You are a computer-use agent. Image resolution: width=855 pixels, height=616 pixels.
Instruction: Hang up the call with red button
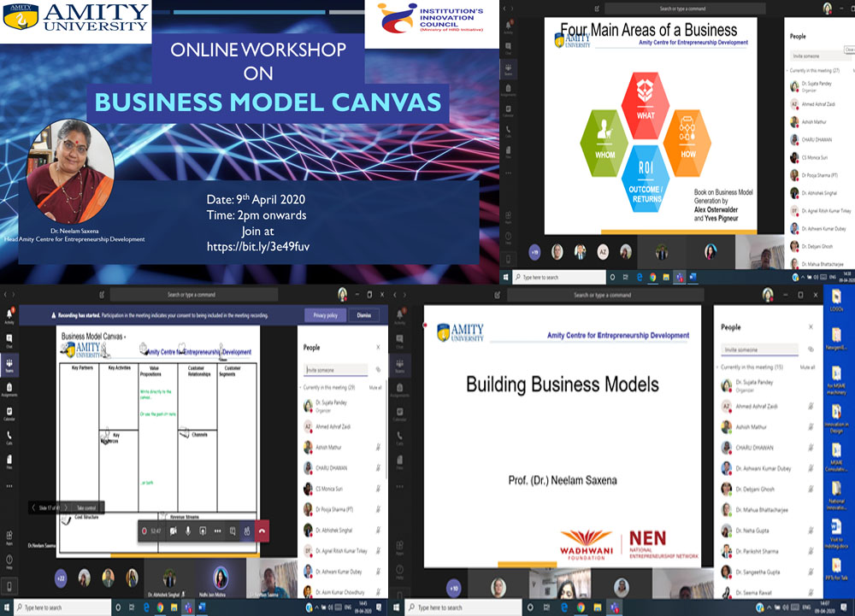(x=262, y=531)
